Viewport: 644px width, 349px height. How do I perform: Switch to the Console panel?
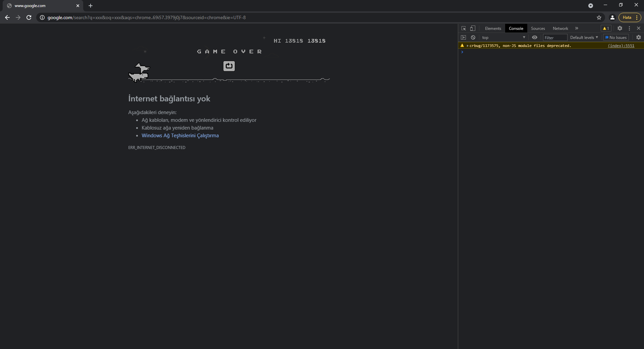coord(516,29)
